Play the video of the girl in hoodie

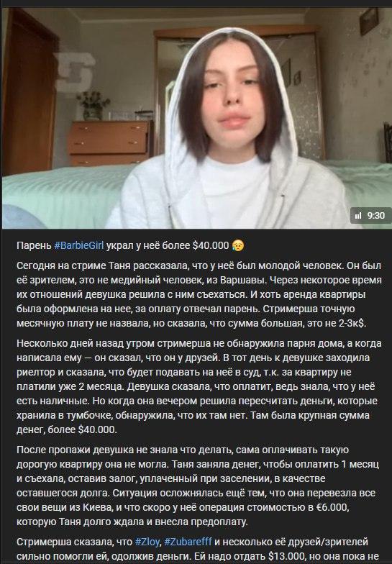point(196,118)
